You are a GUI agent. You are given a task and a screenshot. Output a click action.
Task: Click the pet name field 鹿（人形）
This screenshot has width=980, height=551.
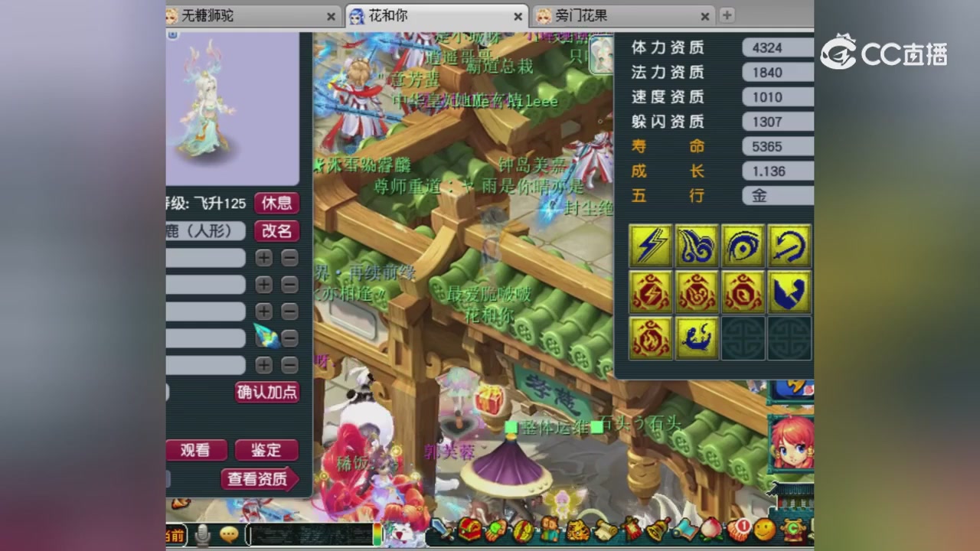coord(205,231)
